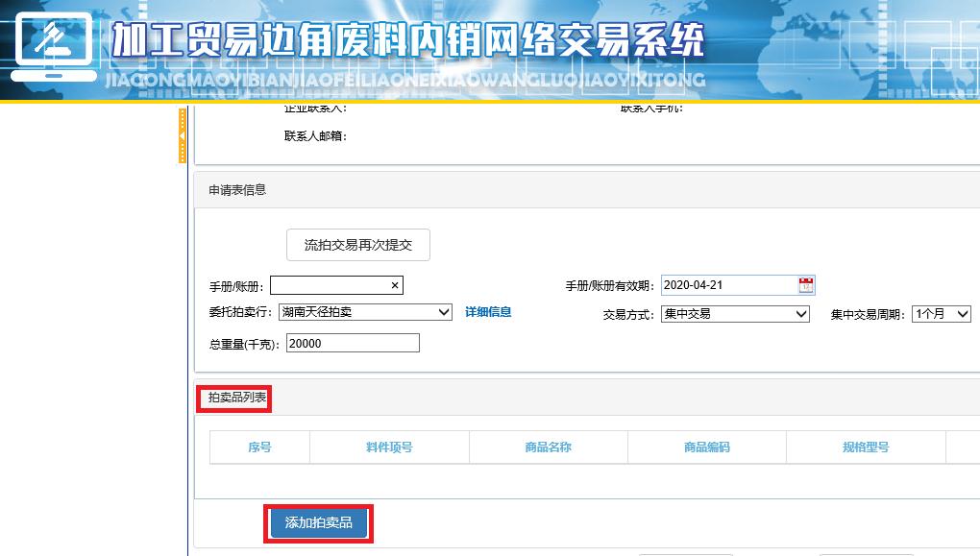Open calendar picker for 手册/账册有效期
Image resolution: width=980 pixels, height=556 pixels.
click(806, 285)
